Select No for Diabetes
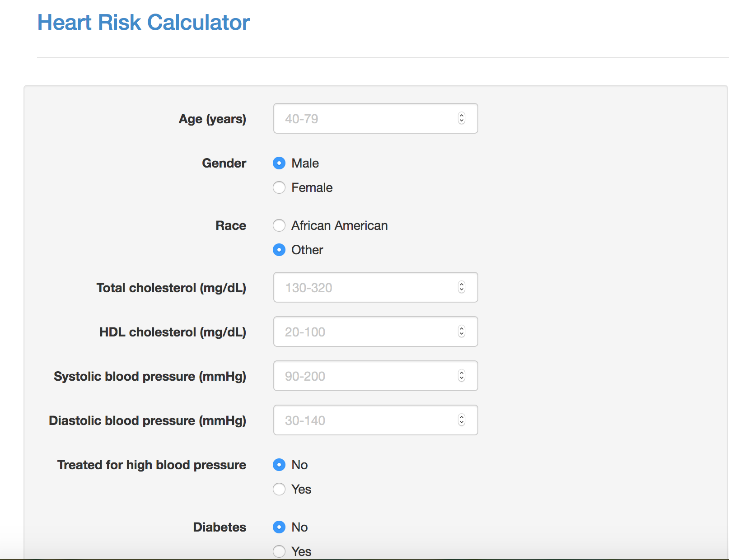This screenshot has height=560, width=729. [279, 527]
